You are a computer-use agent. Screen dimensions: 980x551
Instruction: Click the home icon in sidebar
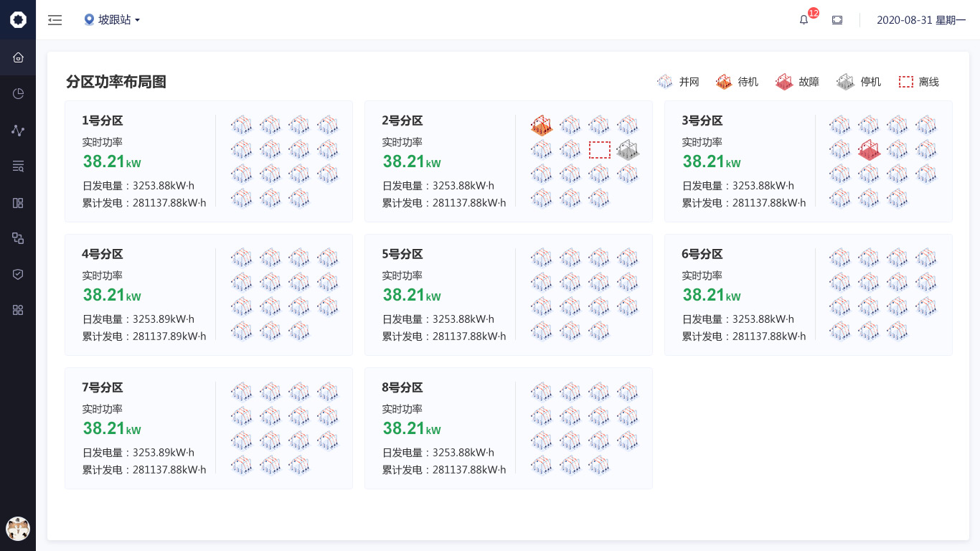[18, 57]
